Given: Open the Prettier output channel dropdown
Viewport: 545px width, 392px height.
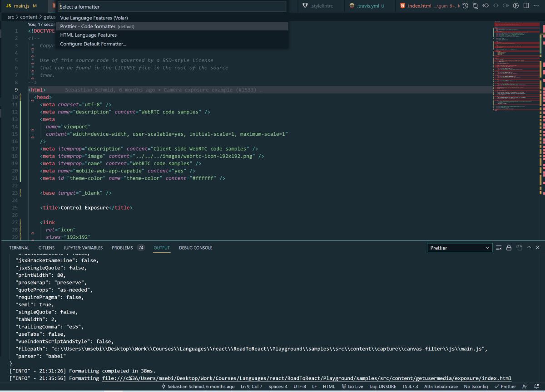Looking at the screenshot, I should (x=460, y=248).
